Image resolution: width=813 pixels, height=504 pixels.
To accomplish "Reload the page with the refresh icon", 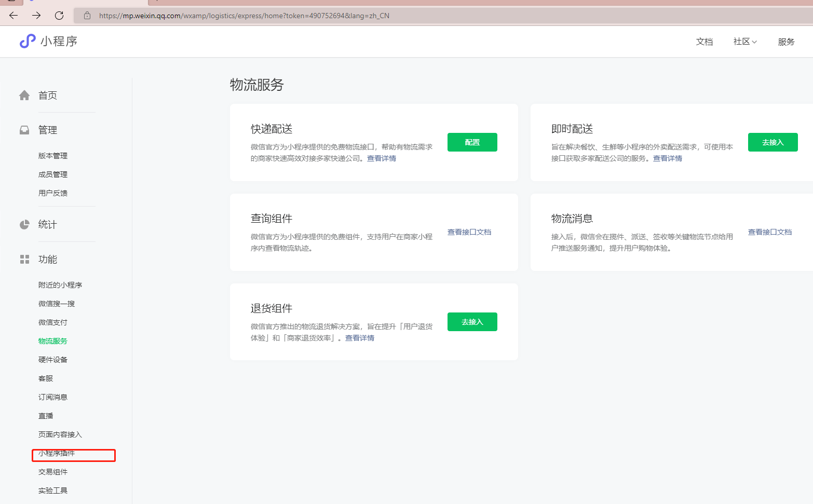I will [x=59, y=16].
